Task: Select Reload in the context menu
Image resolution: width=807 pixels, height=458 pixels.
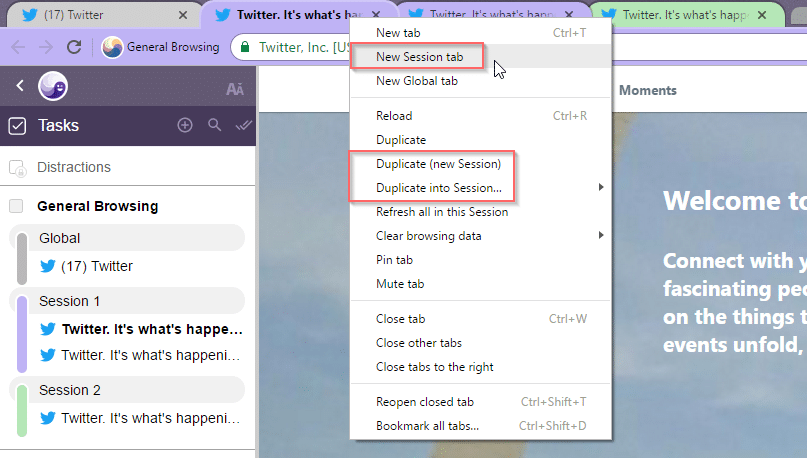Action: coord(481,116)
